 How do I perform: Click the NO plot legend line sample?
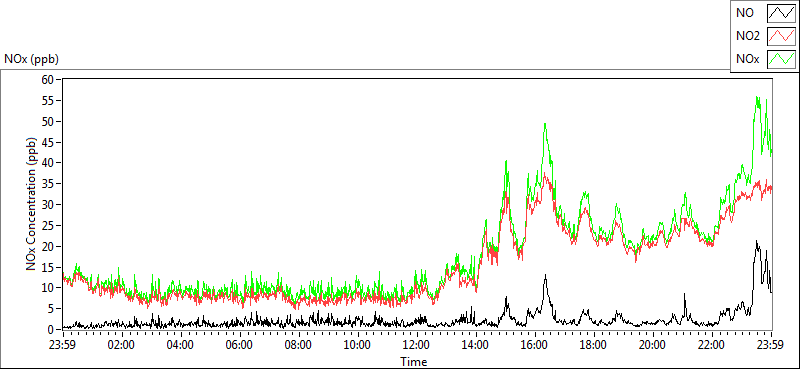(x=781, y=13)
